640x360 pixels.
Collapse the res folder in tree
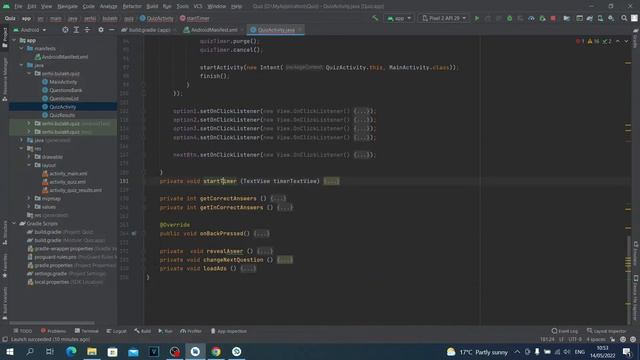click(21, 149)
